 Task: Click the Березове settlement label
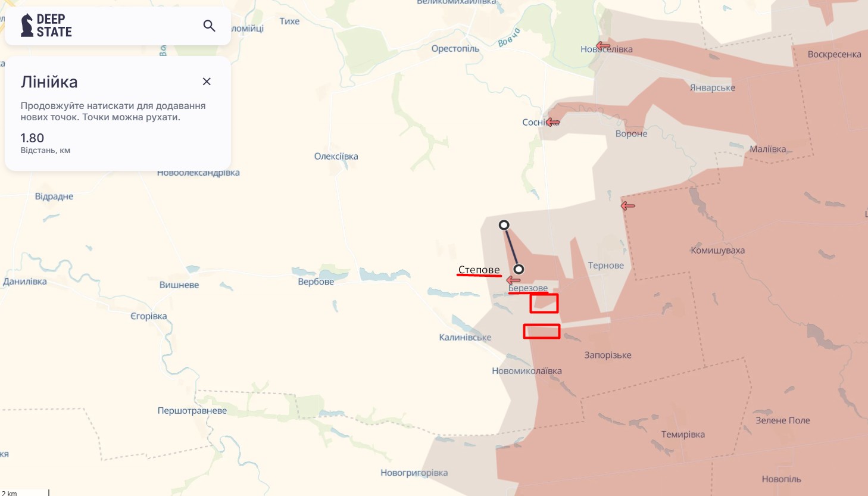pos(528,288)
